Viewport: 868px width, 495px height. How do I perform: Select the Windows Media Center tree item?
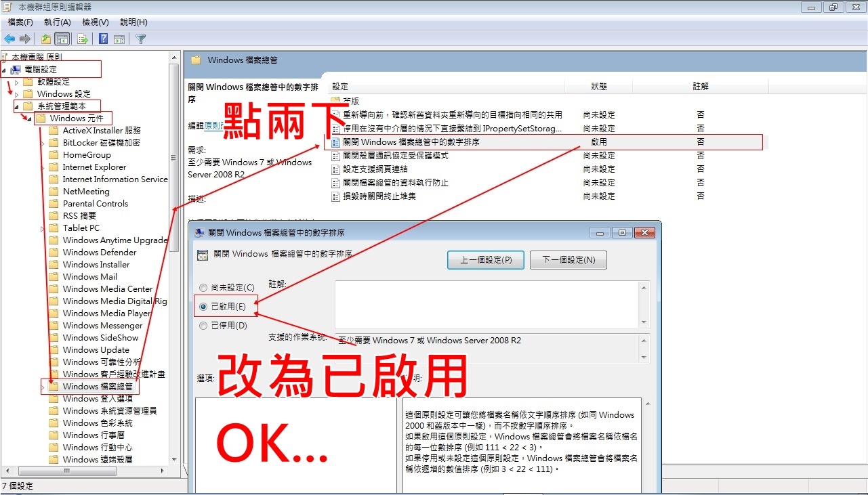(108, 288)
